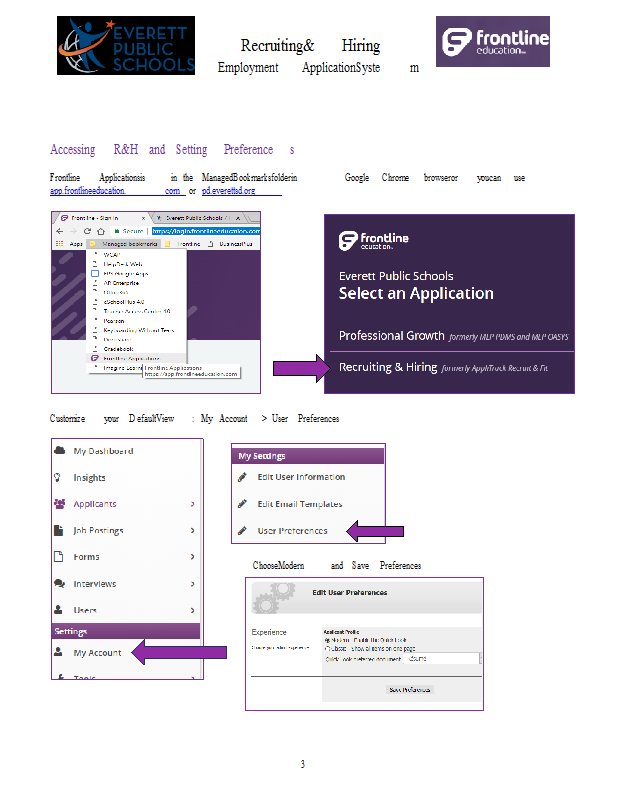The width and height of the screenshot is (618, 800).
Task: Click the Frontline Education logo in page header
Action: pyautogui.click(x=492, y=41)
